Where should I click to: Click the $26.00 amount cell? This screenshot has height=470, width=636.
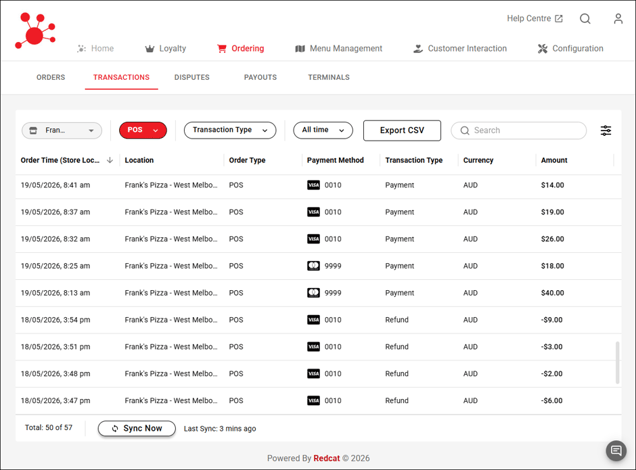552,239
